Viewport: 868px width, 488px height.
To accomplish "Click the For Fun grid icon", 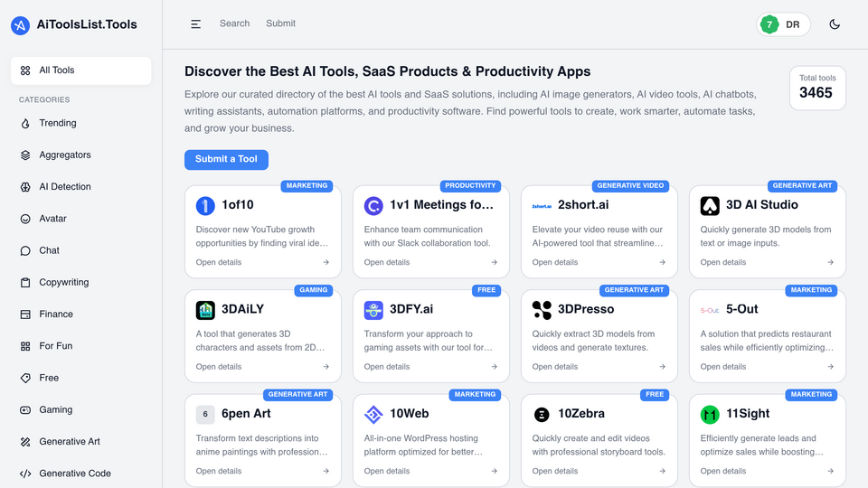I will click(x=25, y=346).
